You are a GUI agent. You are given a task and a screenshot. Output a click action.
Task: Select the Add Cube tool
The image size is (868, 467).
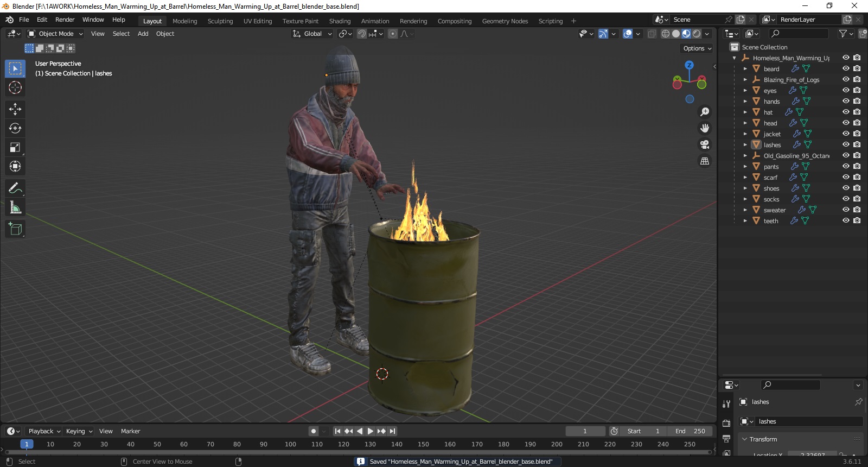(x=15, y=229)
